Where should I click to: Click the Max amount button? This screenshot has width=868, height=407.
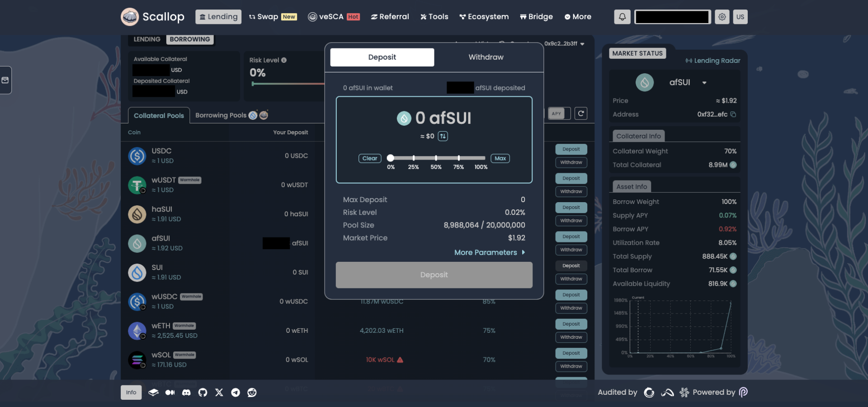pos(500,158)
